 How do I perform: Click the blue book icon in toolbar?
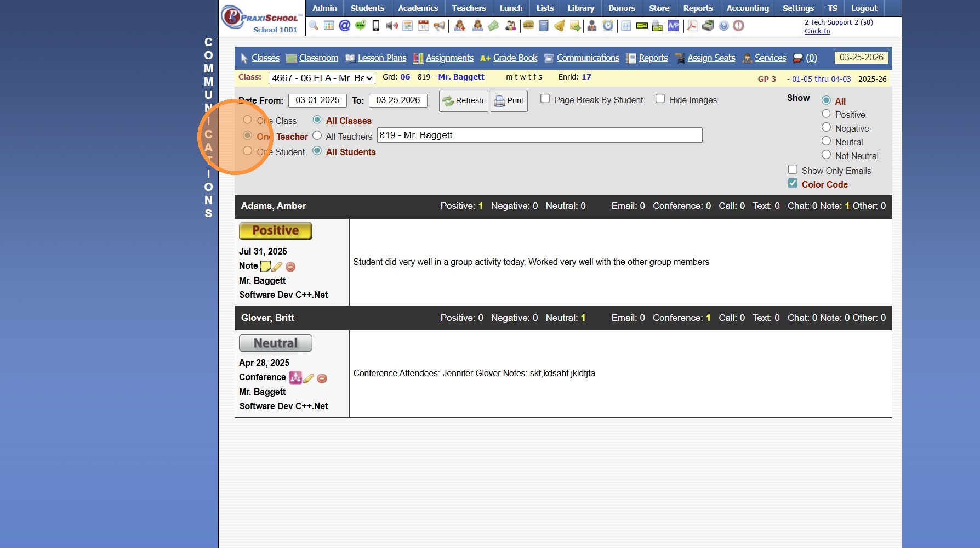544,26
